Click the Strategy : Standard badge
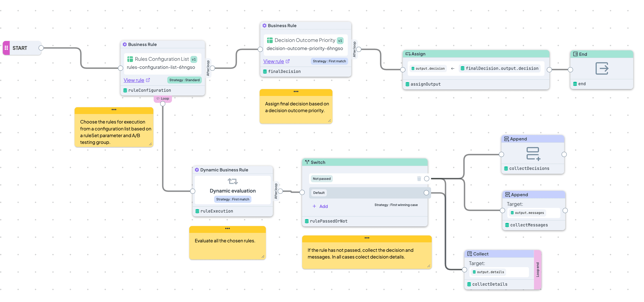 (184, 80)
